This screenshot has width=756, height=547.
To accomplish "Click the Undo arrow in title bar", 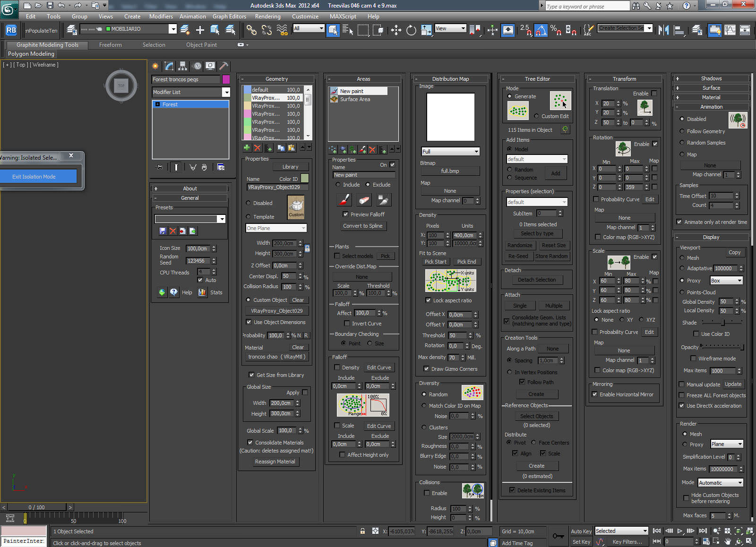I will (x=61, y=5).
